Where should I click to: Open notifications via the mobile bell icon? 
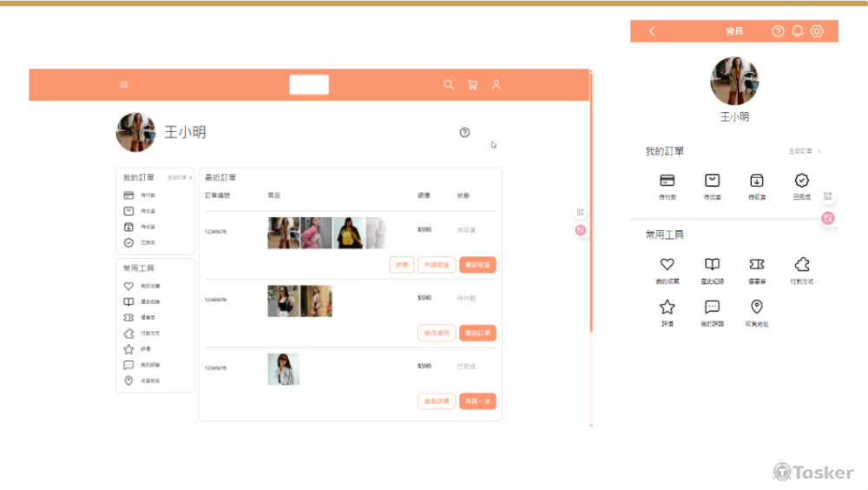point(797,31)
